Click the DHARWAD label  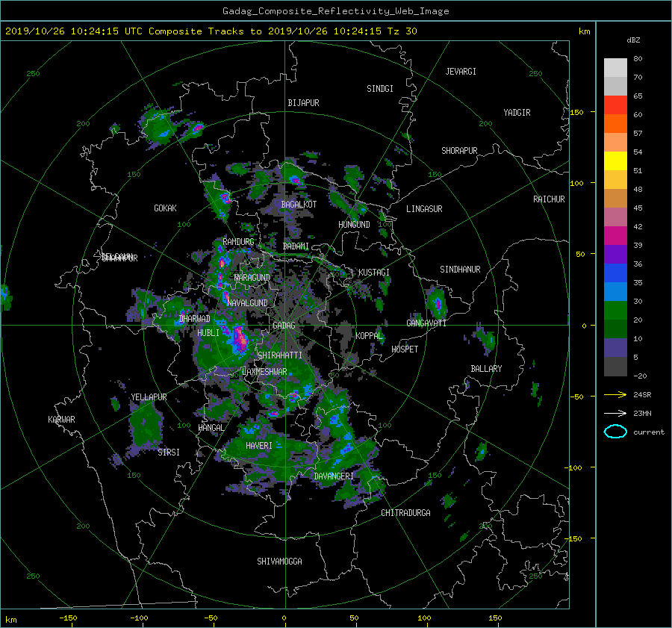pyautogui.click(x=195, y=319)
